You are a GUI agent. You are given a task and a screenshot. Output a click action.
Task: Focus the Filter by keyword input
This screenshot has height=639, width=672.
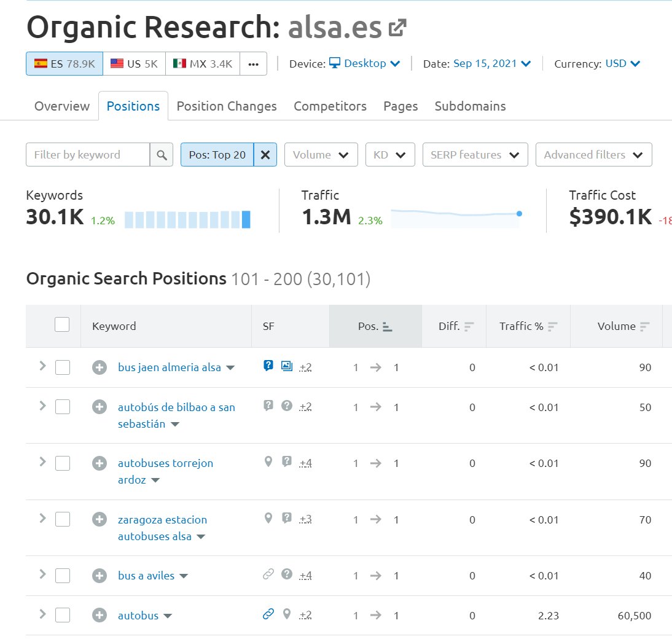click(88, 155)
